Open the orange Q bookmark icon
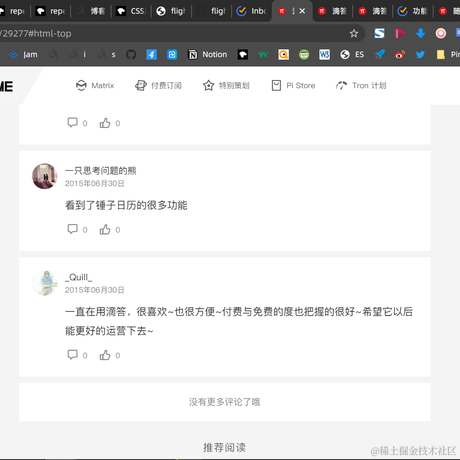Screen dimensions: 460x460 point(283,54)
